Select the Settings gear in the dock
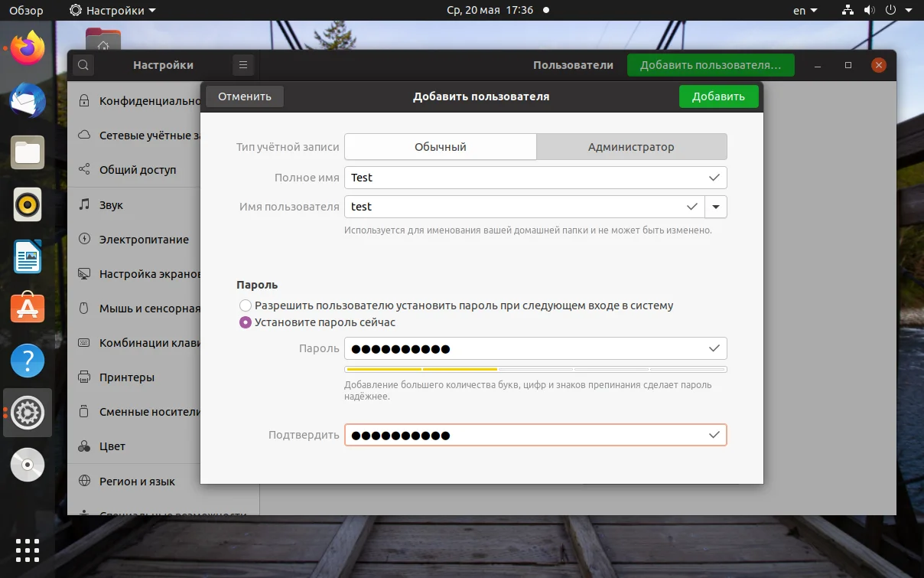This screenshot has height=578, width=924. pyautogui.click(x=28, y=413)
